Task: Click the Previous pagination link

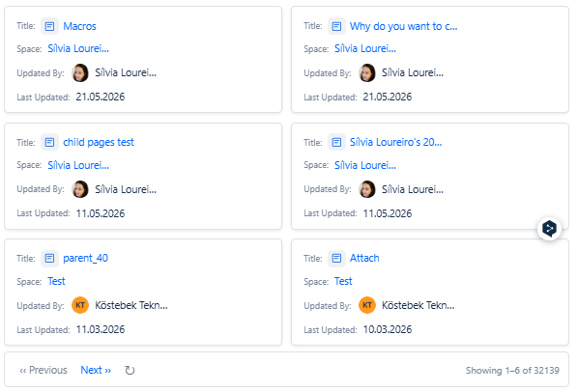Action: [43, 370]
